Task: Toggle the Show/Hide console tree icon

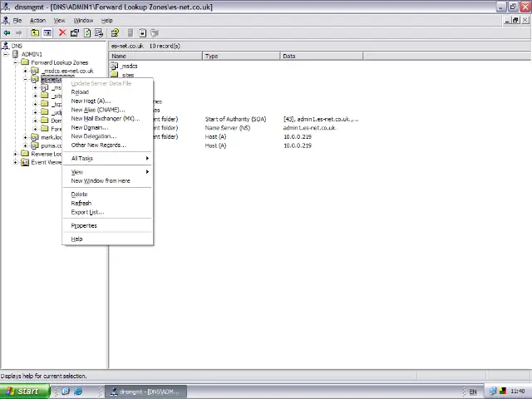Action: 47,33
